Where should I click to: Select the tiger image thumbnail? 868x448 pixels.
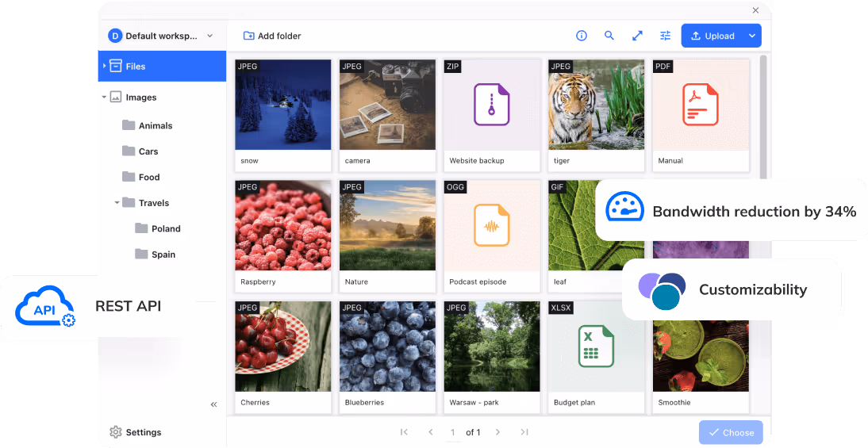pos(596,105)
